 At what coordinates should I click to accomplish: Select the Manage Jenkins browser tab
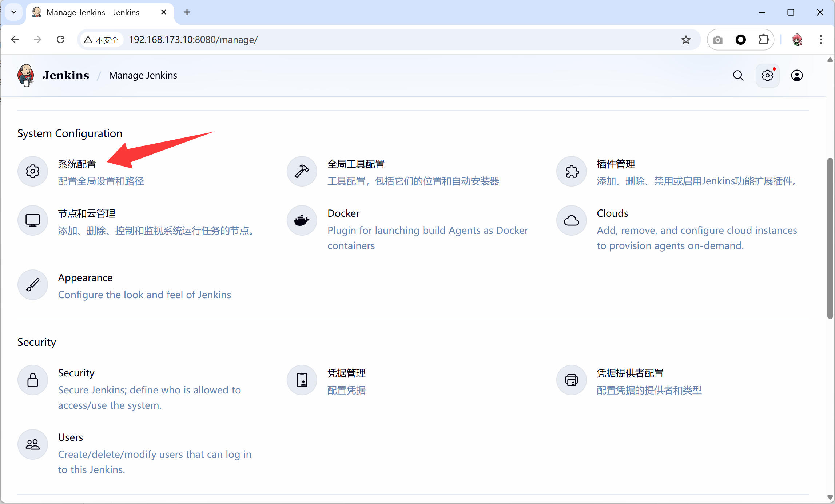[93, 12]
